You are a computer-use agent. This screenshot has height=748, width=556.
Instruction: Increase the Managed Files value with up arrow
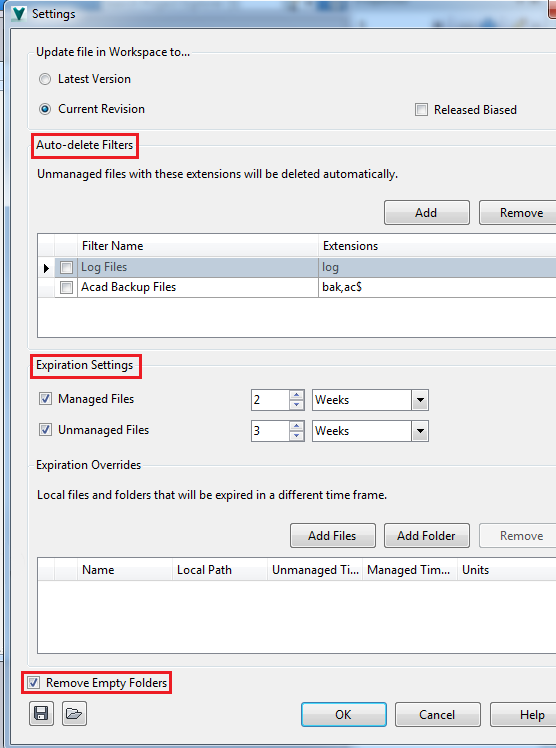297,395
